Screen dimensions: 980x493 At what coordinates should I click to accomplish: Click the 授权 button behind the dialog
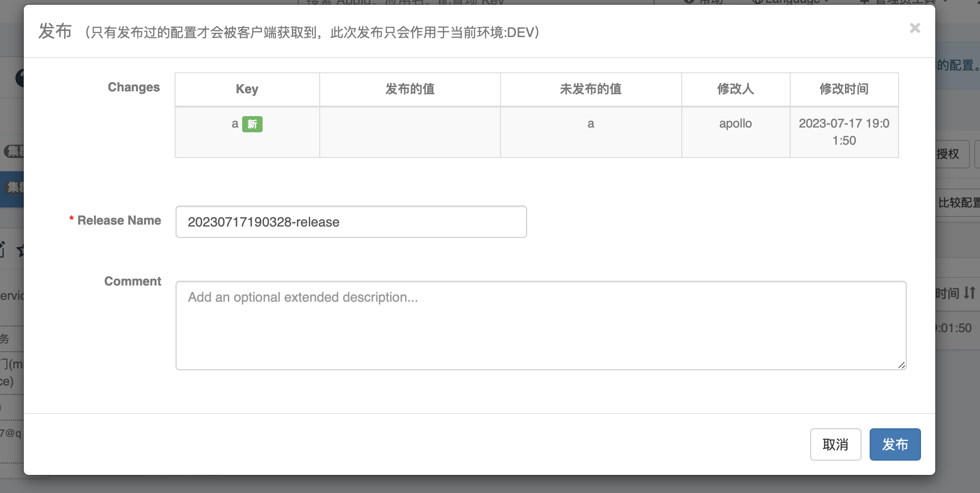(x=952, y=154)
